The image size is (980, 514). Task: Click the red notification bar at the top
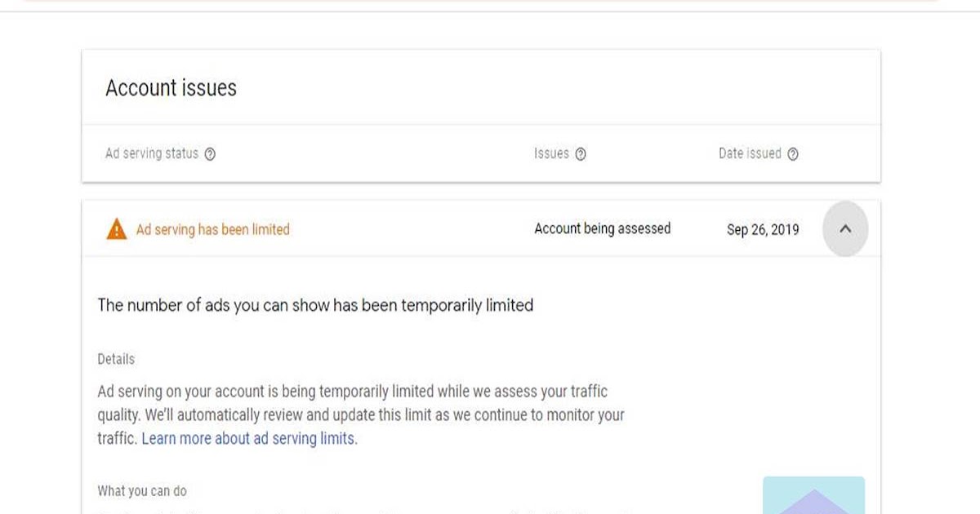point(490,3)
